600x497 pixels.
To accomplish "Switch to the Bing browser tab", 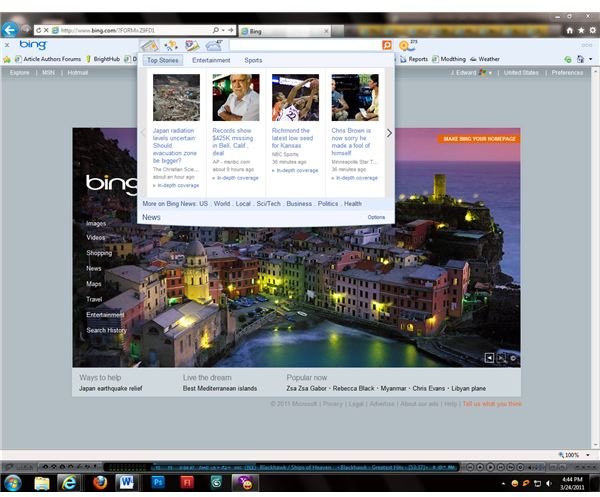I will click(x=284, y=31).
